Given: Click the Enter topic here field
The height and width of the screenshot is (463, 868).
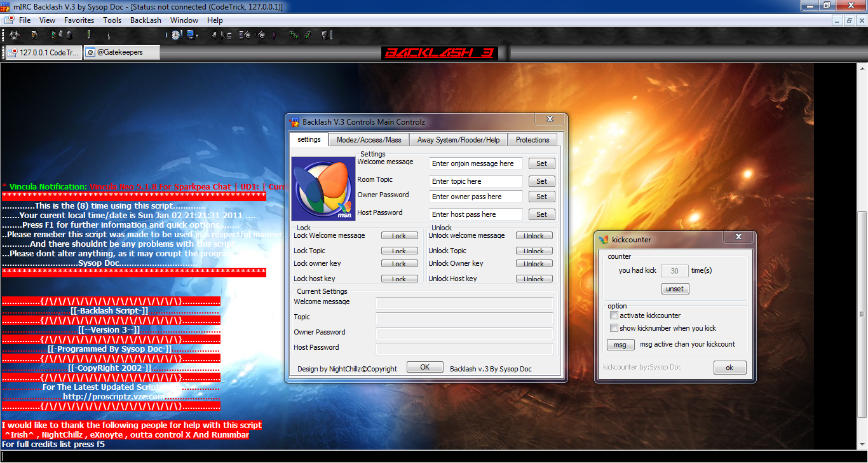Looking at the screenshot, I should tap(476, 181).
